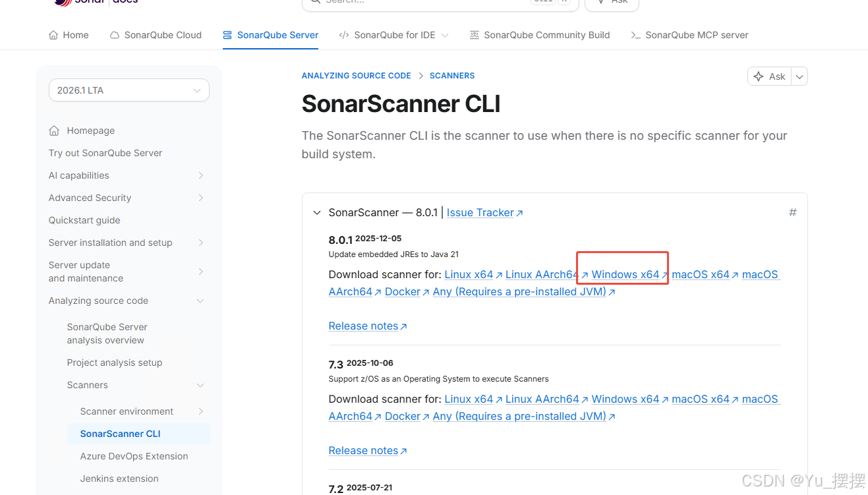Image resolution: width=868 pixels, height=495 pixels.
Task: Open SonarQube Community Build tab
Action: point(539,35)
